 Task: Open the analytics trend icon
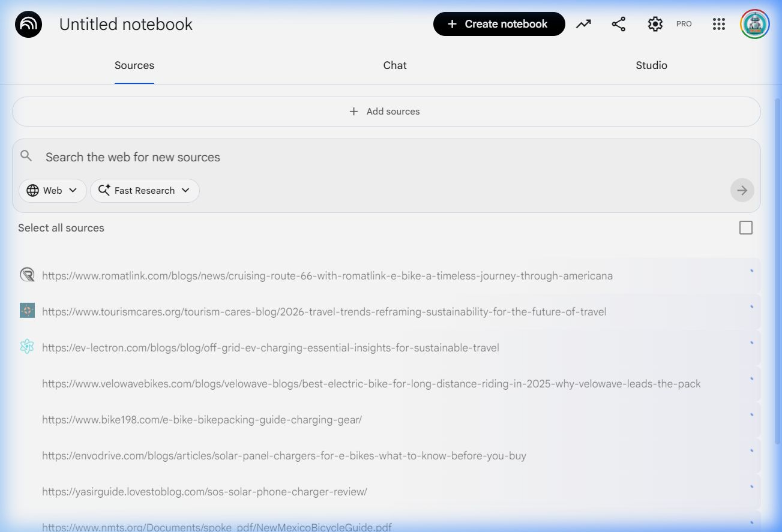(583, 24)
